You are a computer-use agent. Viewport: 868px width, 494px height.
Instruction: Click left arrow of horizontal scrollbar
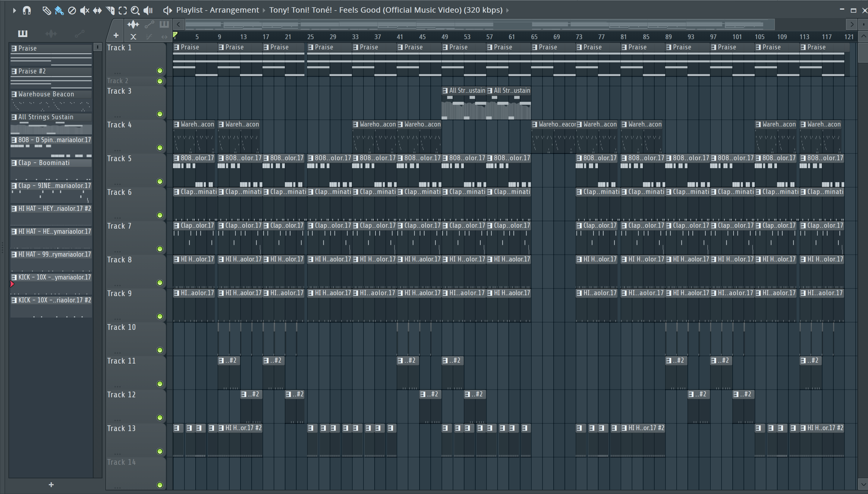click(178, 24)
